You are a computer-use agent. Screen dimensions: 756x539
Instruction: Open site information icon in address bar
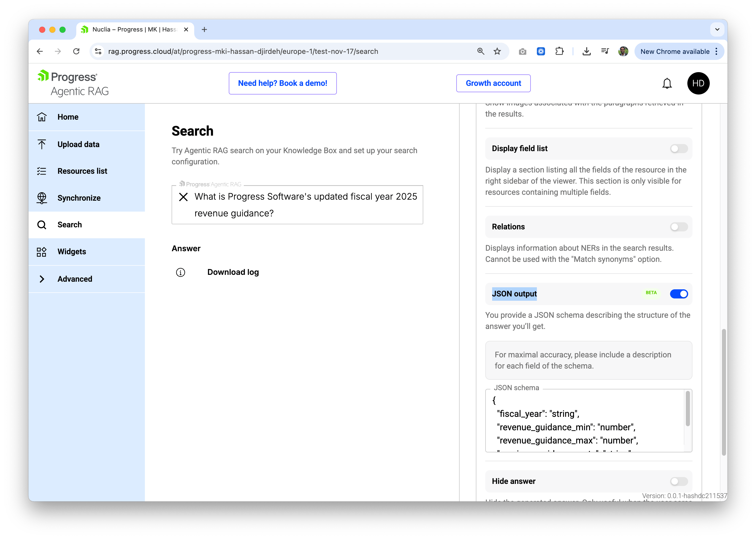(98, 52)
